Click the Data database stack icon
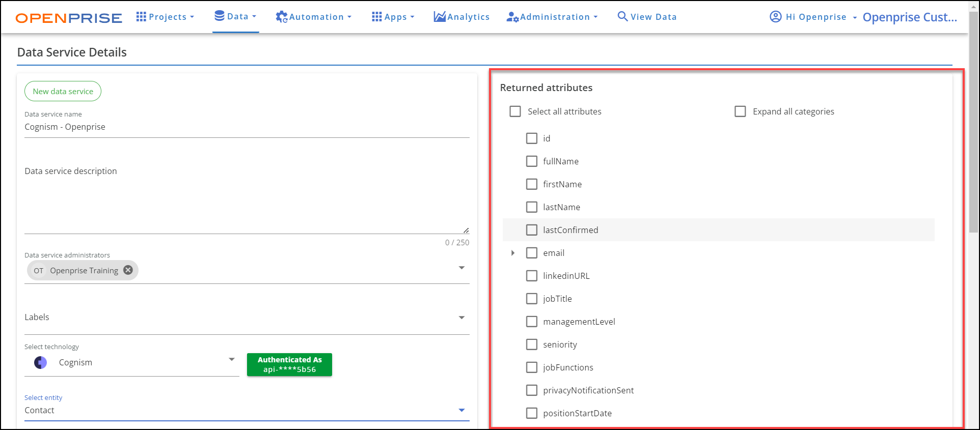 [220, 16]
